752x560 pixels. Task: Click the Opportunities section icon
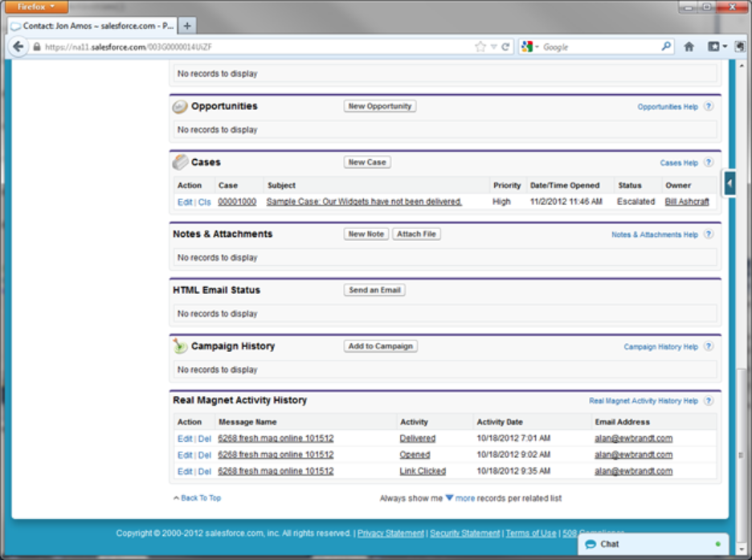tap(180, 106)
